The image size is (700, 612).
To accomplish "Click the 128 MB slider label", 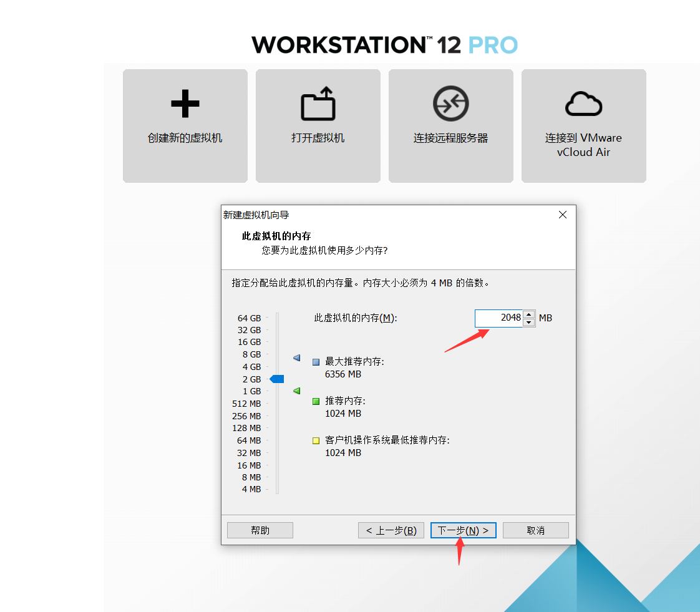I will (x=246, y=428).
